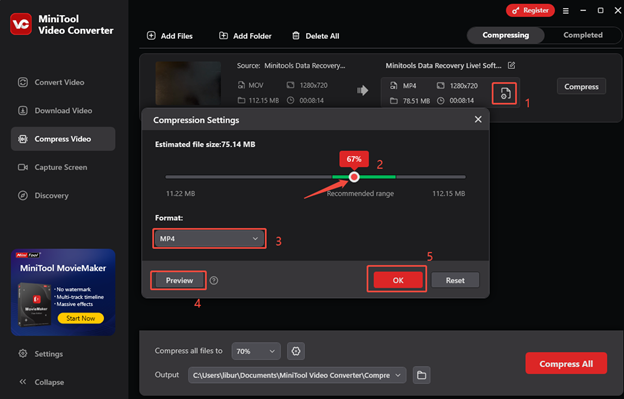The height and width of the screenshot is (399, 624).
Task: Click the source name "Minitools Data Recovery..."
Action: (305, 66)
